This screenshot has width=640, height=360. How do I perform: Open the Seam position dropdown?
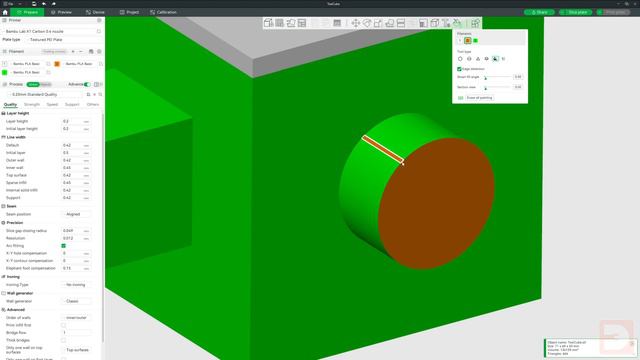tap(76, 214)
